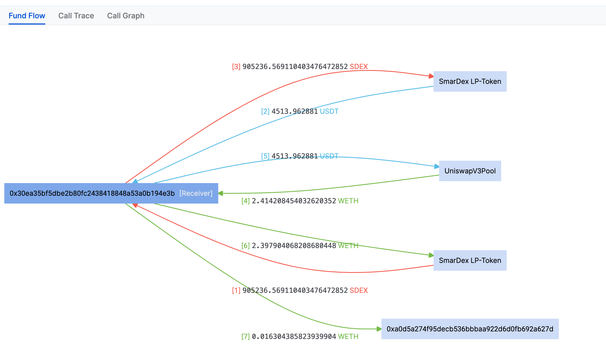Select the lower SmarDex LP-Token node
606x364 pixels.
click(470, 260)
